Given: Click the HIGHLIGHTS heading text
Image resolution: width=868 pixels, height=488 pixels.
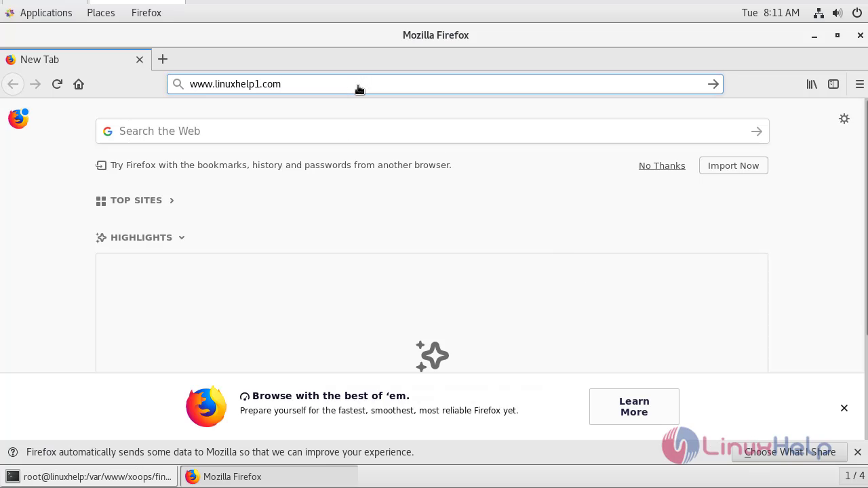Looking at the screenshot, I should tap(141, 238).
